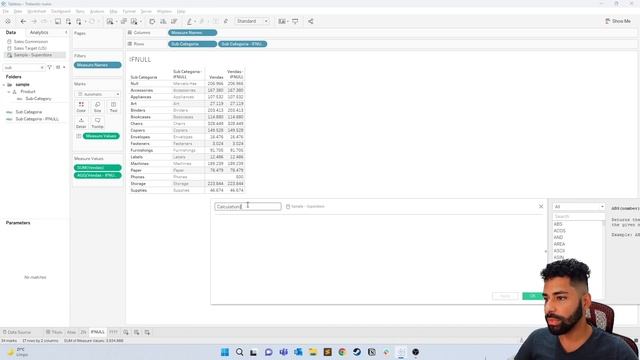Screen dimensions: 640x360
Task: Click the redo forward arrow in toolbar
Action: point(34,21)
